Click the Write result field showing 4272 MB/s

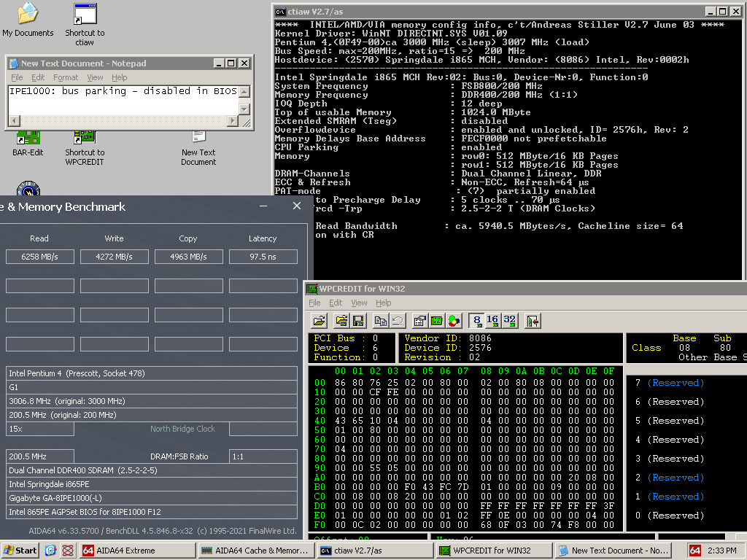[115, 257]
